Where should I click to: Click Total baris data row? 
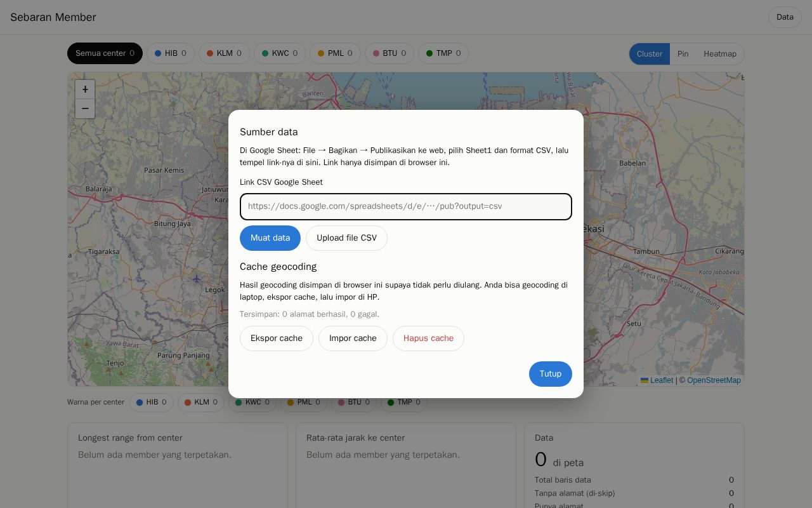634,480
